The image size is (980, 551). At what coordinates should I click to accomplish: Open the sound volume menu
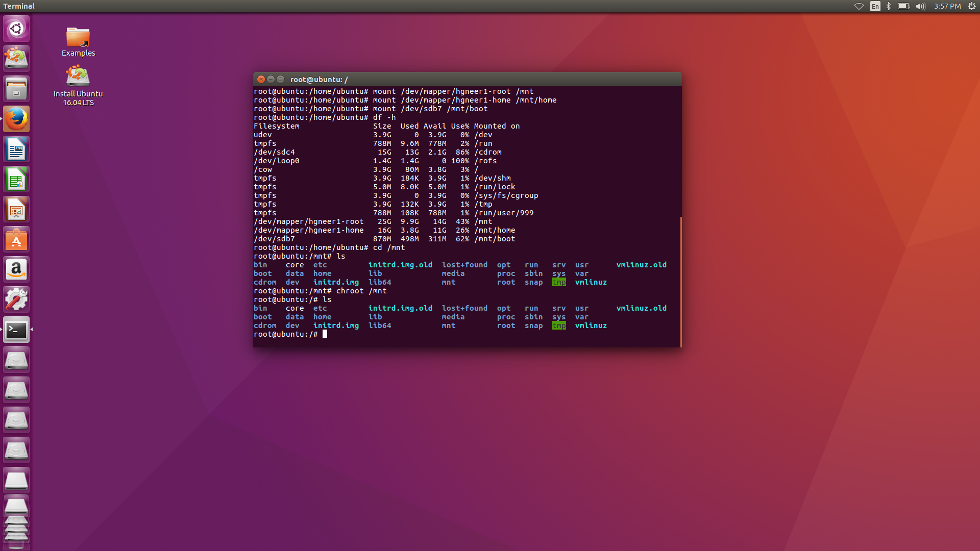(x=920, y=6)
